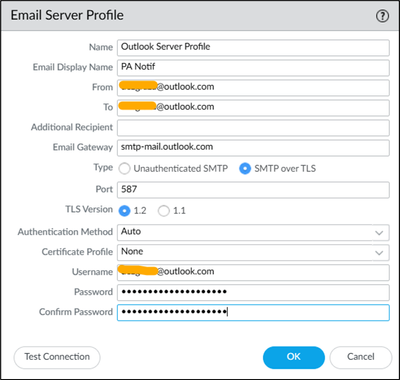400x380 pixels.
Task: Select Unauthenticated SMTP radio button
Action: (124, 169)
